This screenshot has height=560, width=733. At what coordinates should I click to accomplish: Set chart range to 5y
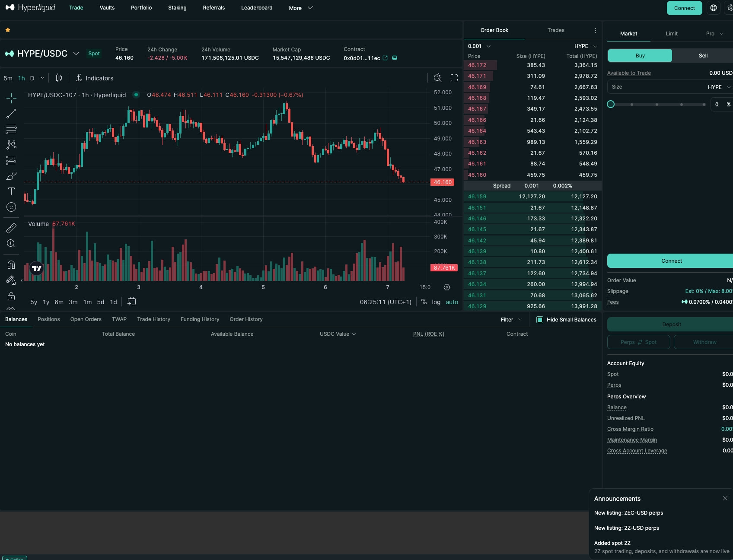[x=34, y=302]
